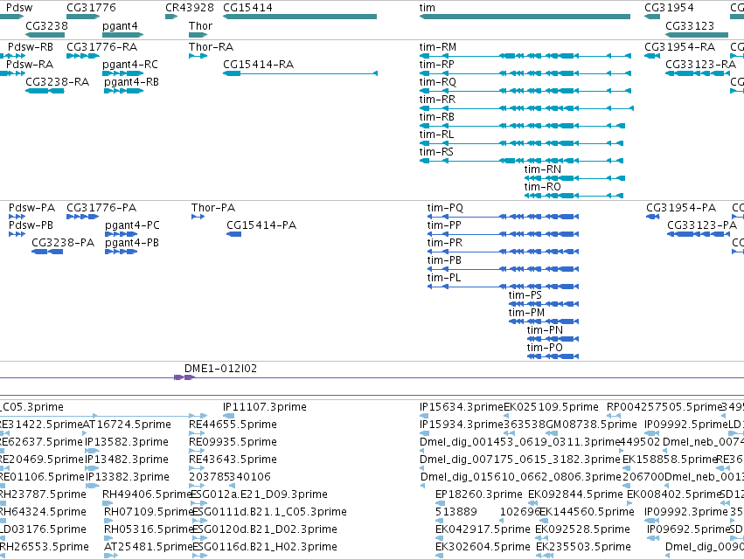Select protein tim-PN
This screenshot has height=560, width=744.
[x=553, y=340]
